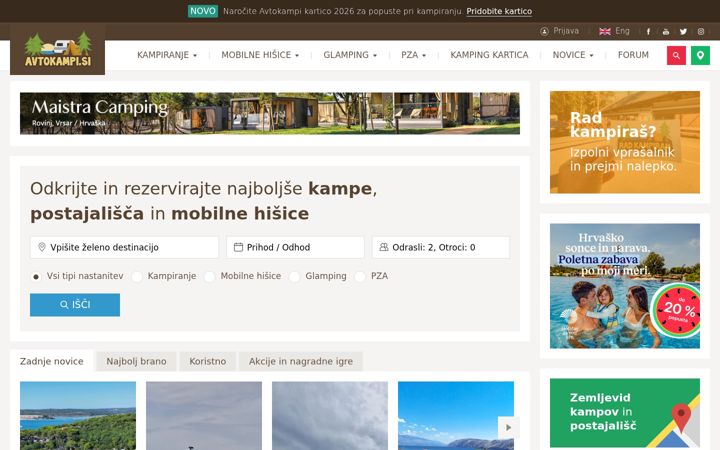The image size is (720, 450).
Task: Click Maistra Camping banner
Action: click(x=270, y=113)
